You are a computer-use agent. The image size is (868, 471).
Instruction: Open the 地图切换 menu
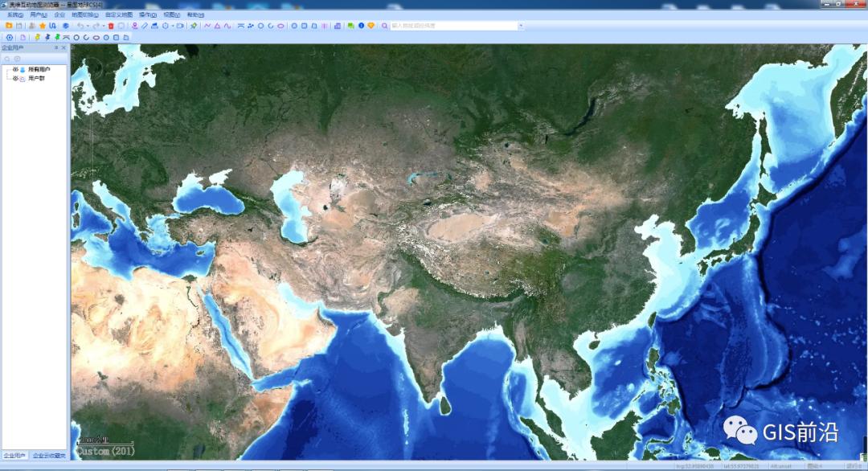tap(86, 14)
